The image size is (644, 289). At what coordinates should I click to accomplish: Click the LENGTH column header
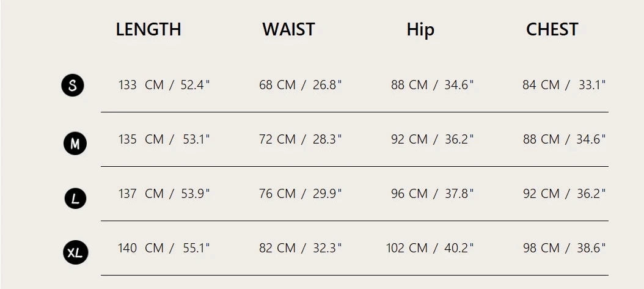pos(148,29)
